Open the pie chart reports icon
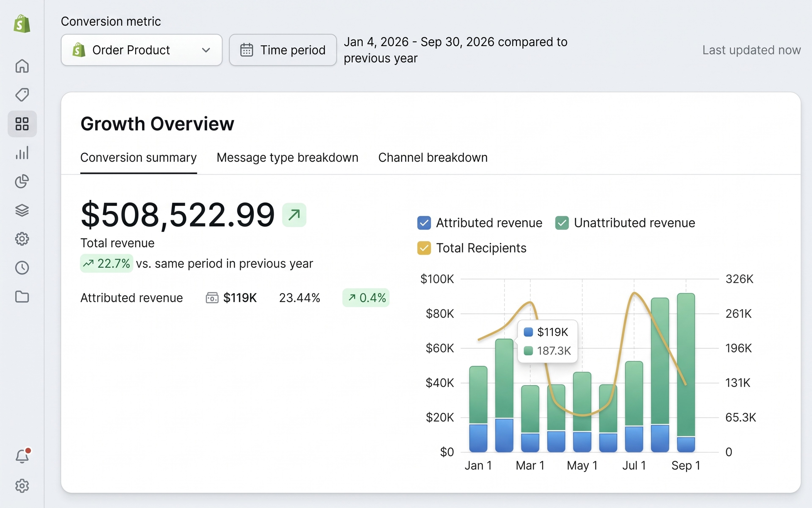This screenshot has width=812, height=508. pos(22,181)
